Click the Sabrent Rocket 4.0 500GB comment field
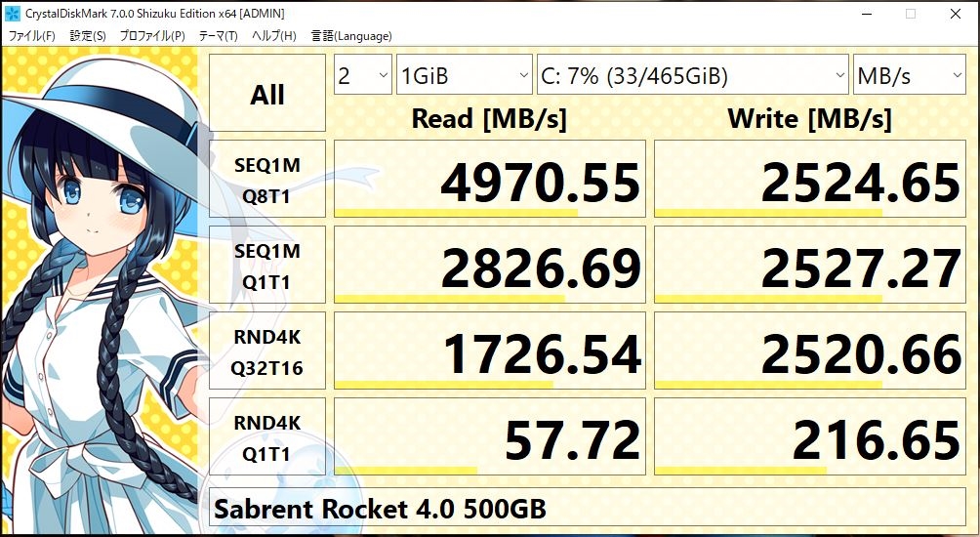Image resolution: width=980 pixels, height=537 pixels. click(x=588, y=508)
